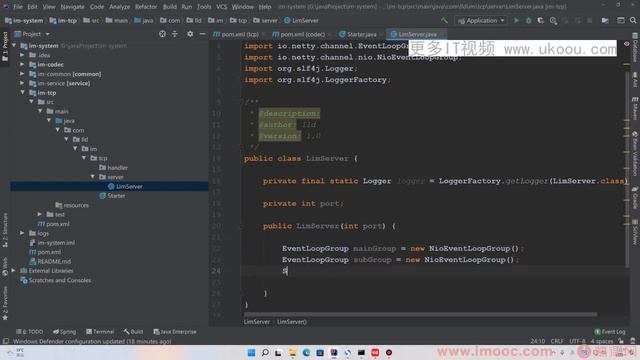Start debugging with the bug icon
The height and width of the screenshot is (360, 640).
(529, 20)
